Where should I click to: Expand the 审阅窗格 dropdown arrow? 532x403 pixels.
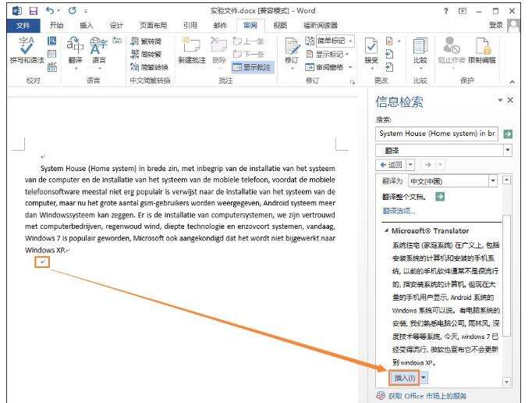coord(350,67)
